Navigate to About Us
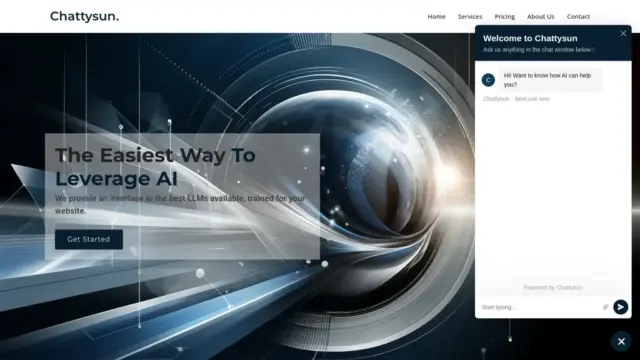 pos(540,17)
